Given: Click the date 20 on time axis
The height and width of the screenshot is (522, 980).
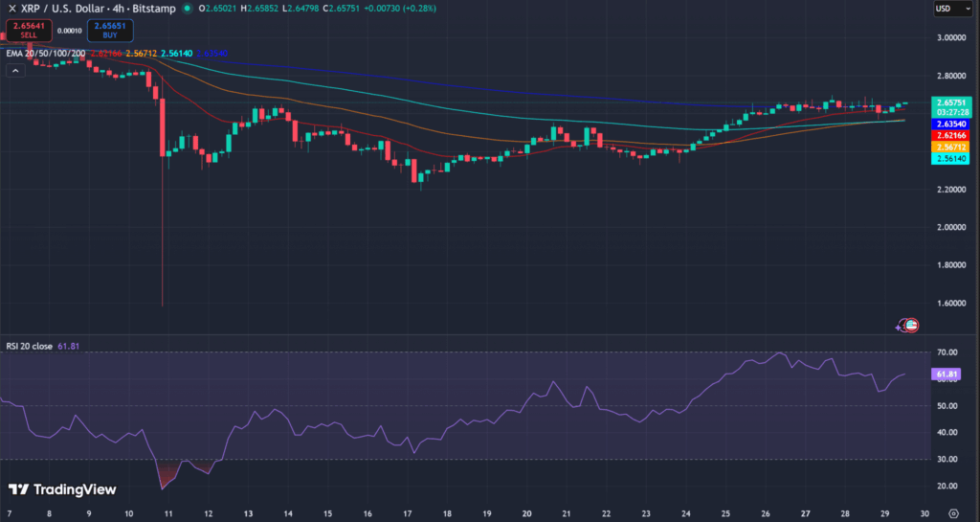Looking at the screenshot, I should coord(527,514).
